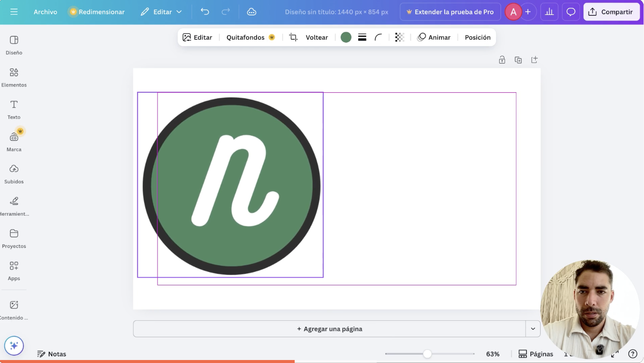Toggle the page lock icon

502,60
